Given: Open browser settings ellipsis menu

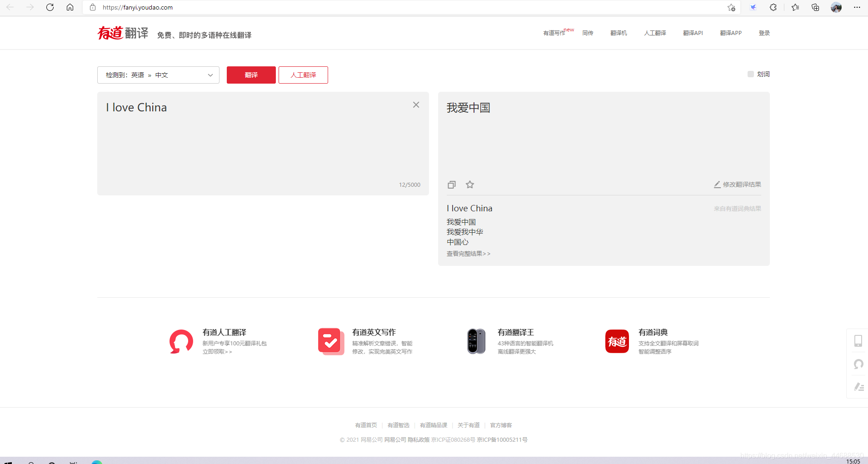Looking at the screenshot, I should point(857,7).
